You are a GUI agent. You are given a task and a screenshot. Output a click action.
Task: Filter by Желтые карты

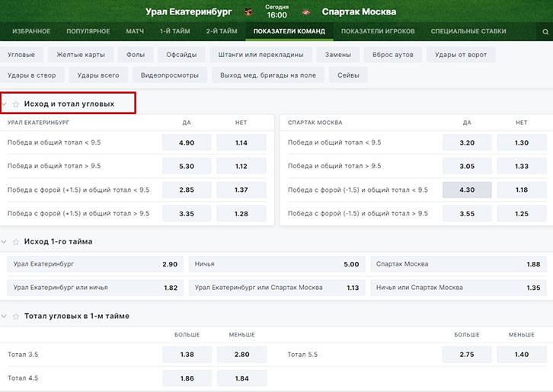click(x=81, y=55)
